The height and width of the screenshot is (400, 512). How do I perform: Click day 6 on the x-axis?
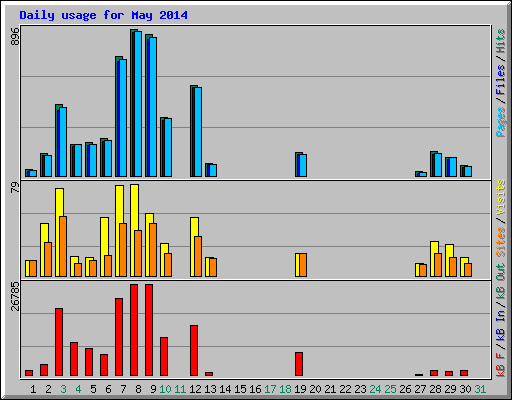click(x=108, y=389)
